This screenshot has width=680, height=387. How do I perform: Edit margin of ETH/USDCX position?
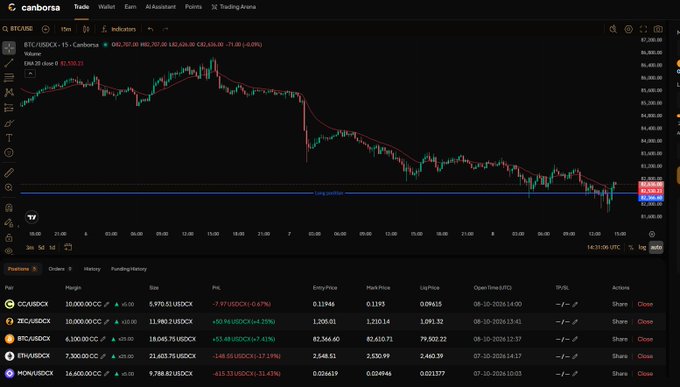[x=103, y=357]
